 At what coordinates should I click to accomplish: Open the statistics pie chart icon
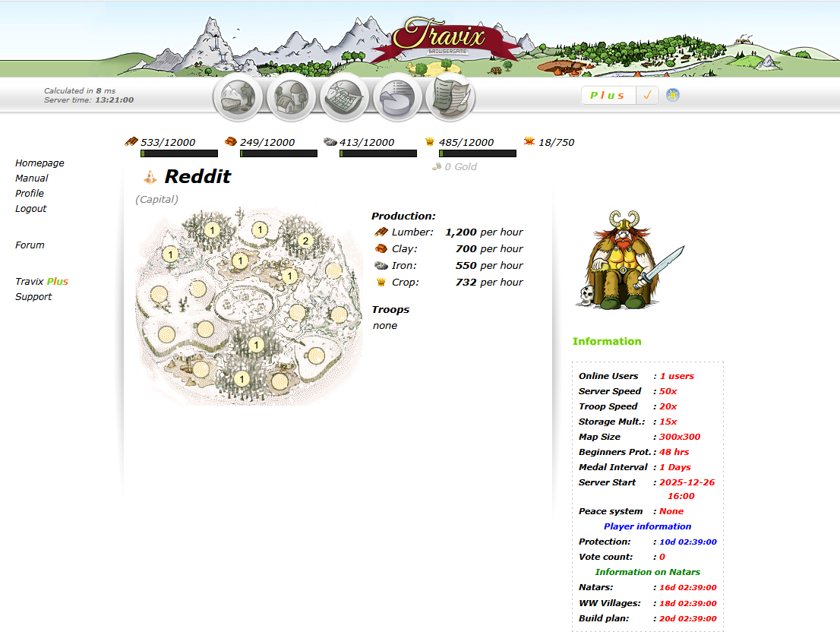[x=397, y=97]
